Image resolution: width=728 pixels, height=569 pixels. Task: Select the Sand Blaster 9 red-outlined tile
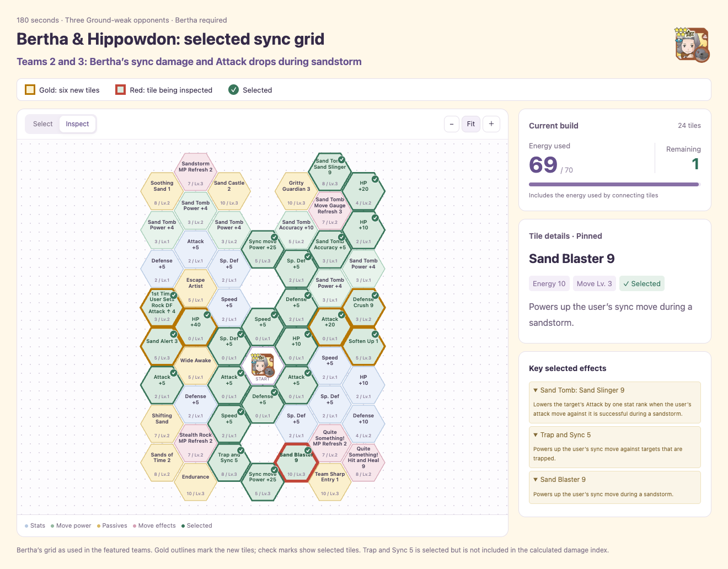click(x=296, y=462)
